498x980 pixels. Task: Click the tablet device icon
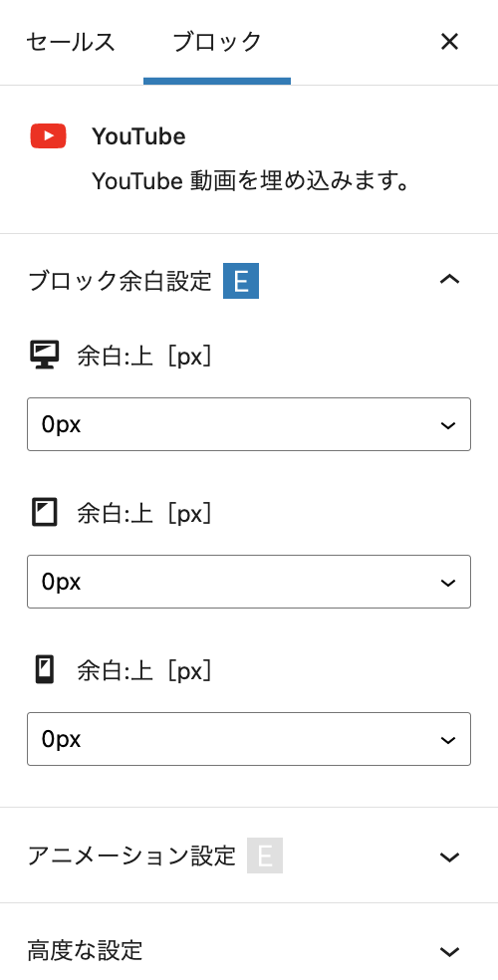[x=45, y=513]
